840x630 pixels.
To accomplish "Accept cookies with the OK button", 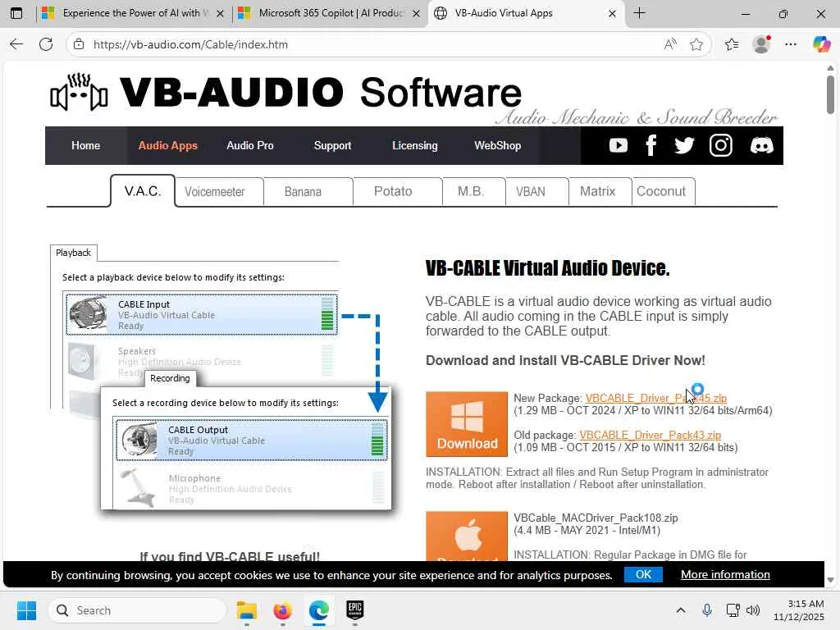I will [x=643, y=574].
